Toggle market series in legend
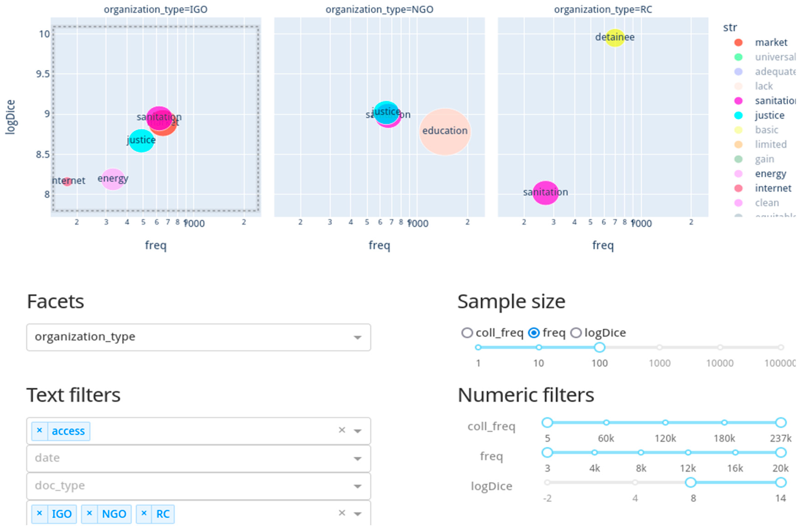 pos(771,42)
